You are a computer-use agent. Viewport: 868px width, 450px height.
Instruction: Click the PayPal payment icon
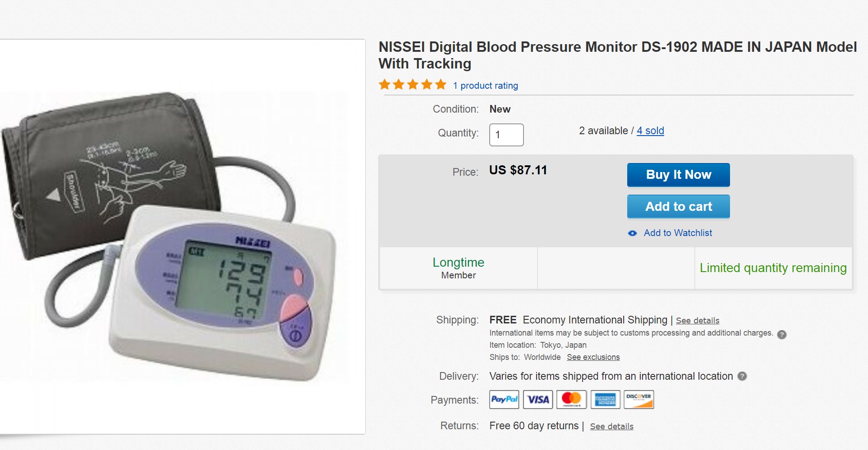point(504,400)
